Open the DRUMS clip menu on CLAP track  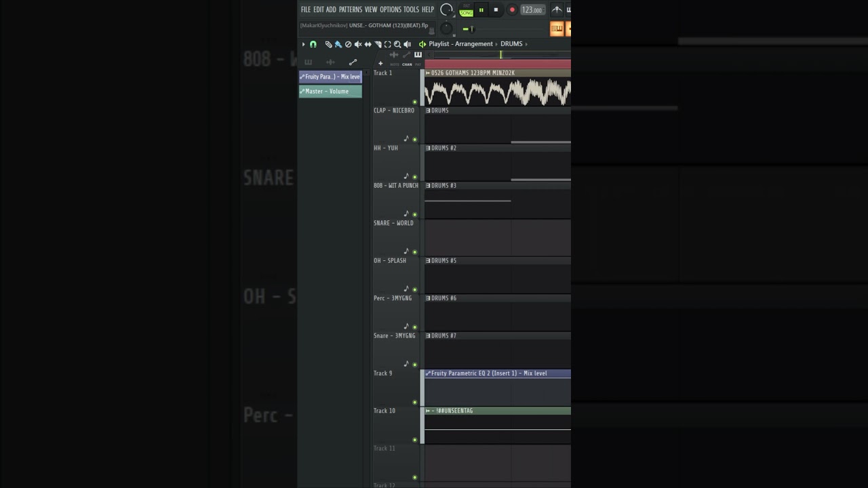click(428, 110)
